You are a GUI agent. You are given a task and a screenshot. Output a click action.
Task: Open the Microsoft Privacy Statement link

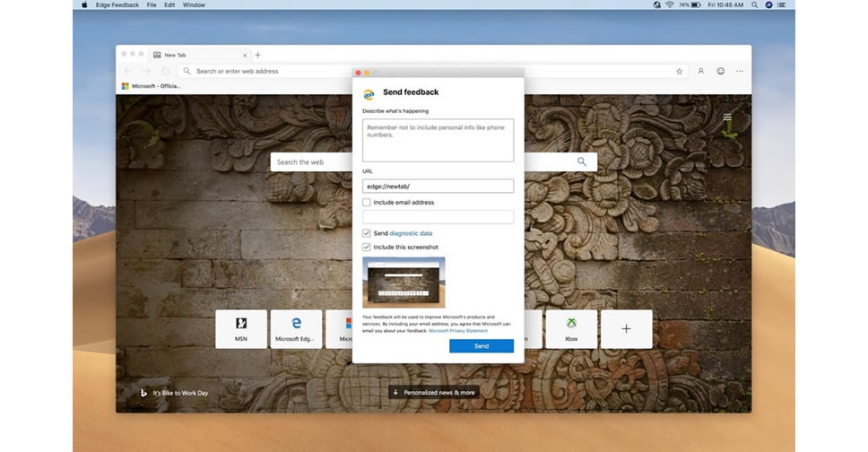pyautogui.click(x=458, y=331)
